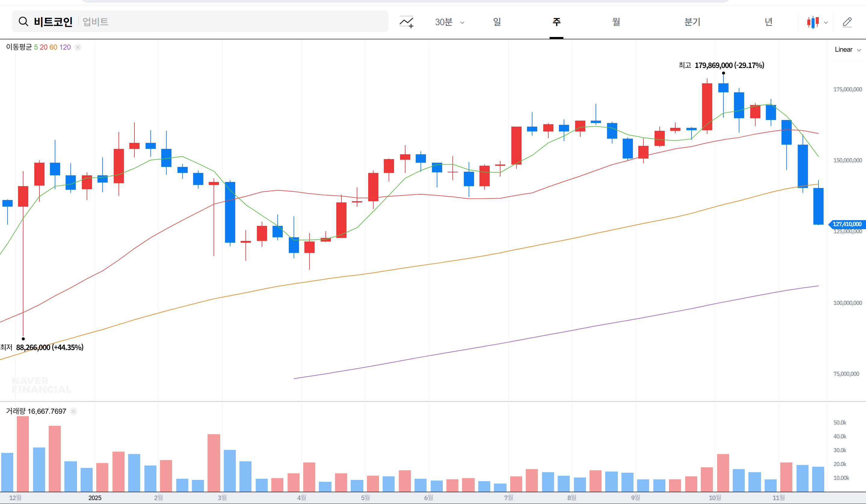Close the volume indicator panel
This screenshot has height=504, width=866.
tap(73, 411)
